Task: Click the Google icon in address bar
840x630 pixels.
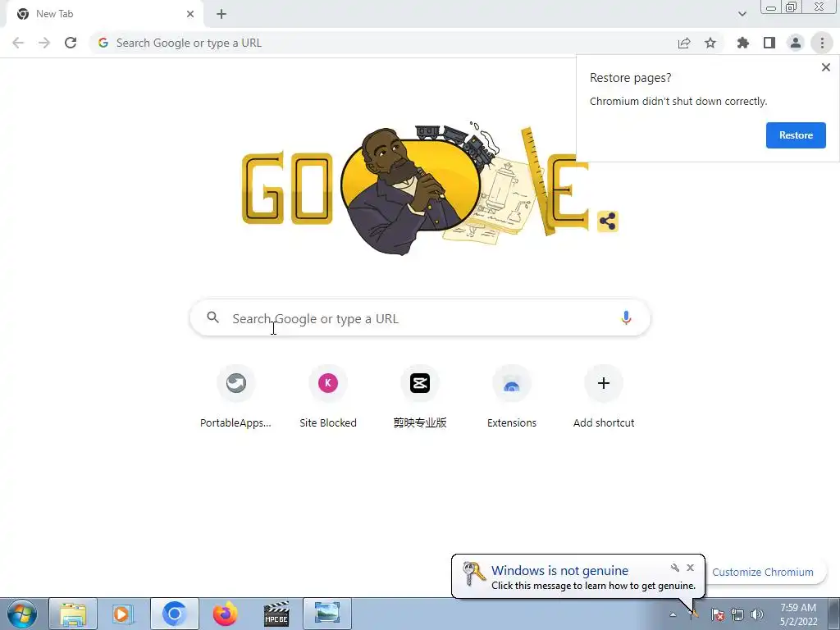Action: [103, 43]
